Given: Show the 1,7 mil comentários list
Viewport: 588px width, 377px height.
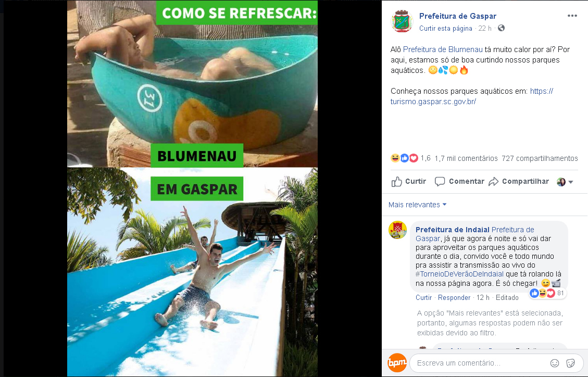Looking at the screenshot, I should [466, 158].
